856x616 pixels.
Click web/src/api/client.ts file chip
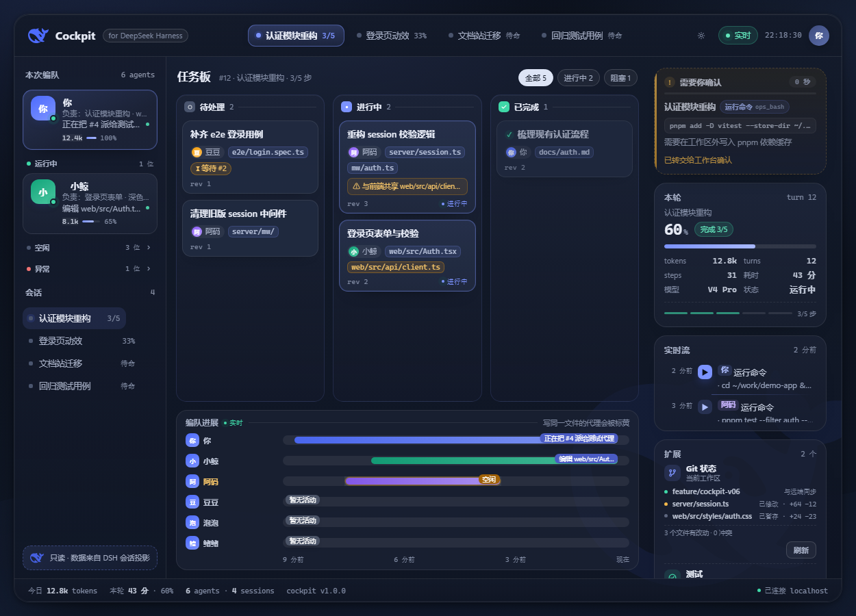396,267
